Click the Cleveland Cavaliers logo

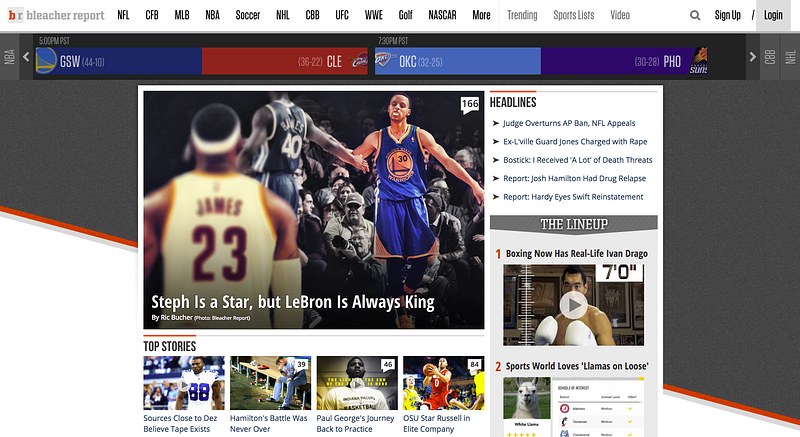(359, 61)
